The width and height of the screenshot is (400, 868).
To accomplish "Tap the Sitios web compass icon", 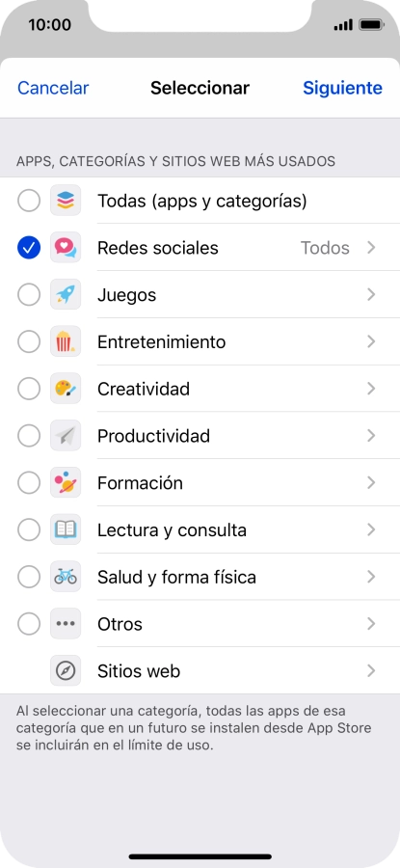I will pyautogui.click(x=66, y=671).
